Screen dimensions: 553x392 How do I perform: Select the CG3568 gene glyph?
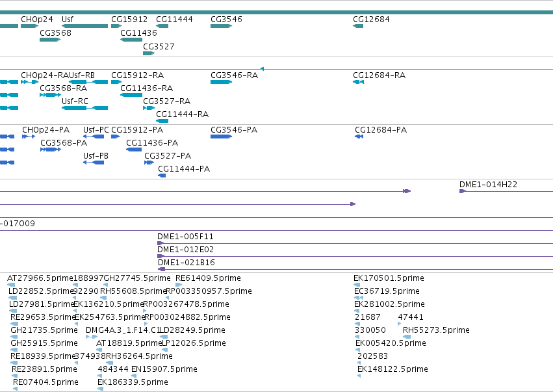pyautogui.click(x=50, y=40)
